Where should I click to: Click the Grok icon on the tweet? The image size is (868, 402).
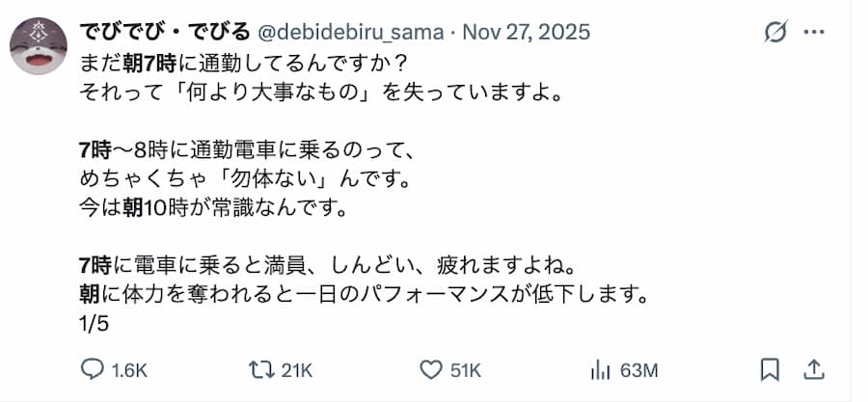[x=774, y=33]
